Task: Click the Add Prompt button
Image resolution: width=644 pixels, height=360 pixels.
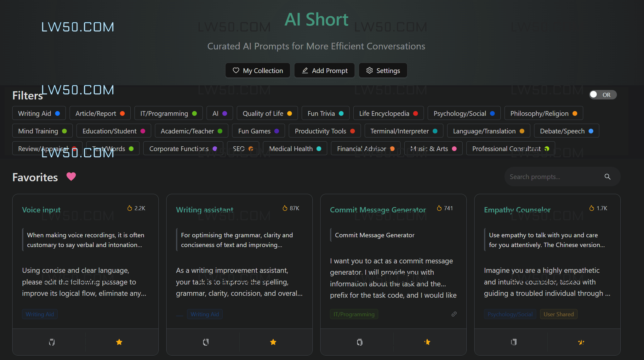Action: click(324, 70)
